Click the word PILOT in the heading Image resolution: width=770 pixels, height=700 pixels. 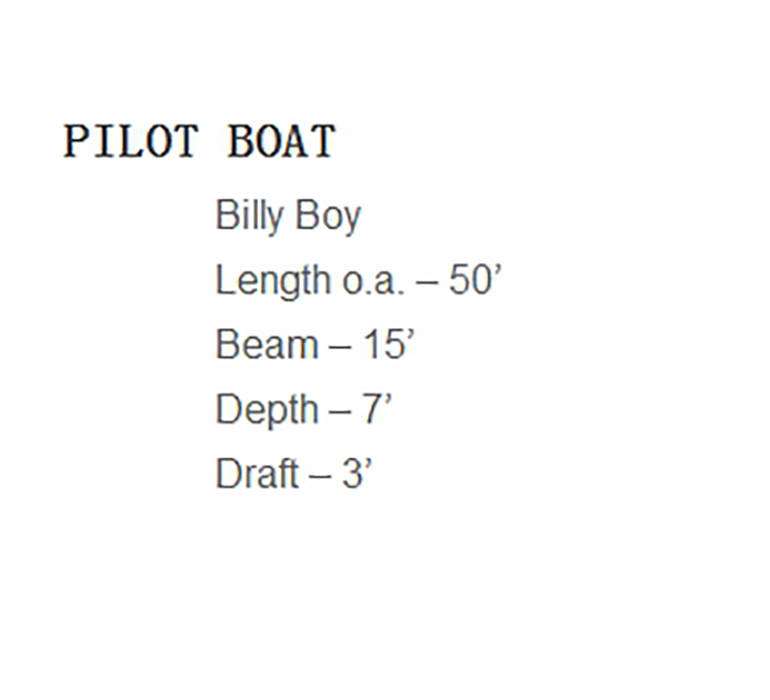[x=130, y=142]
